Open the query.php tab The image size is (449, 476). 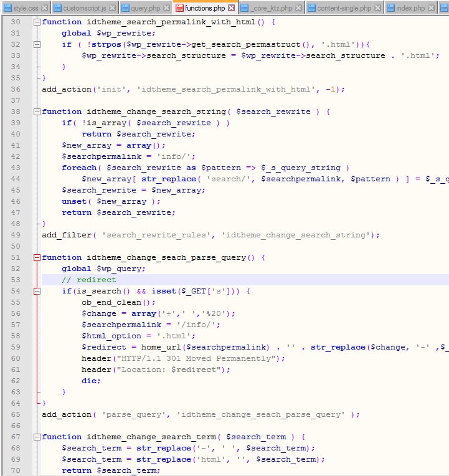(145, 8)
